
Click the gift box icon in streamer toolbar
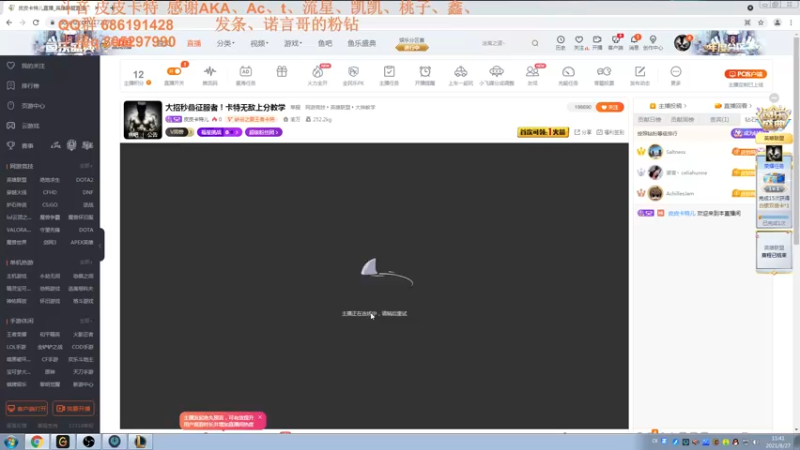tap(282, 71)
